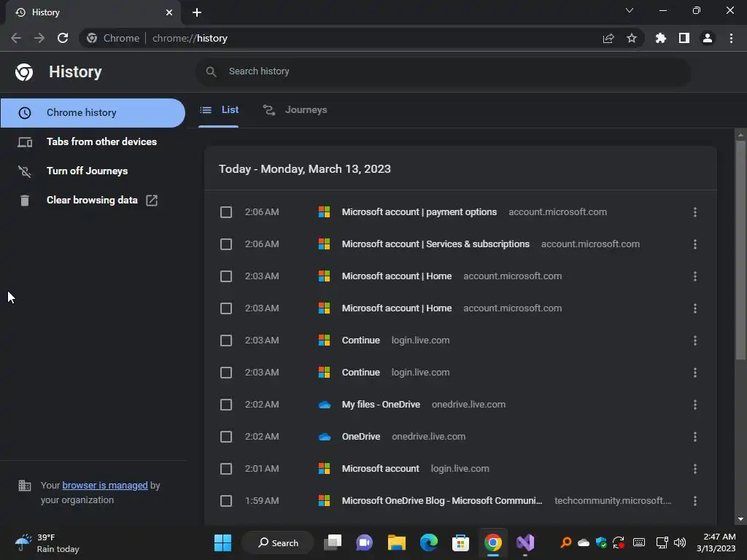Screen dimensions: 747x560
Task: Select Chrome history in sidebar
Action: (x=93, y=113)
